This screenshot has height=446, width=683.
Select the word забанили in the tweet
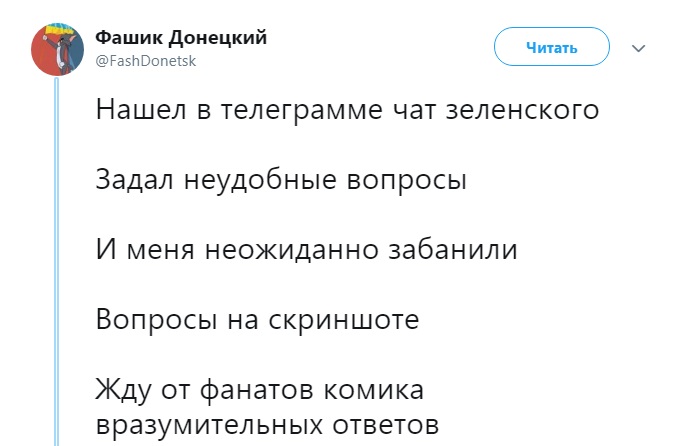(x=453, y=249)
